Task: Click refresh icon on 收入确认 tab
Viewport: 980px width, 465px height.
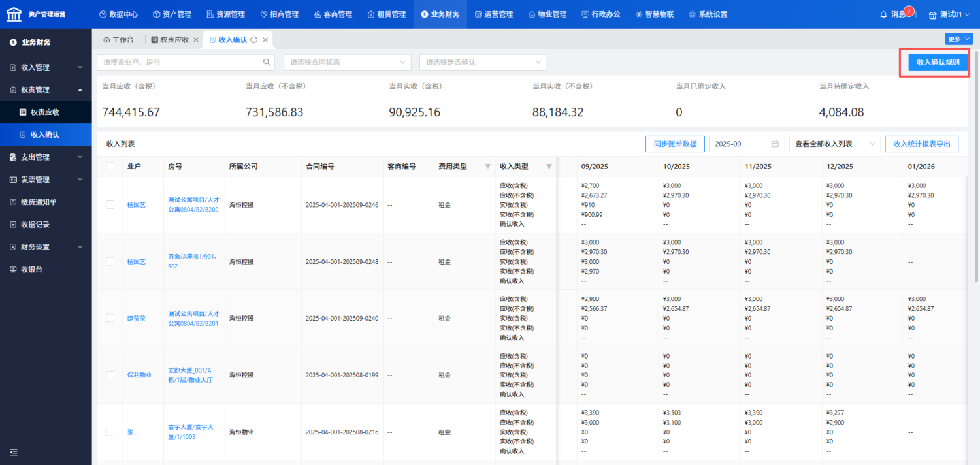Action: (x=253, y=40)
